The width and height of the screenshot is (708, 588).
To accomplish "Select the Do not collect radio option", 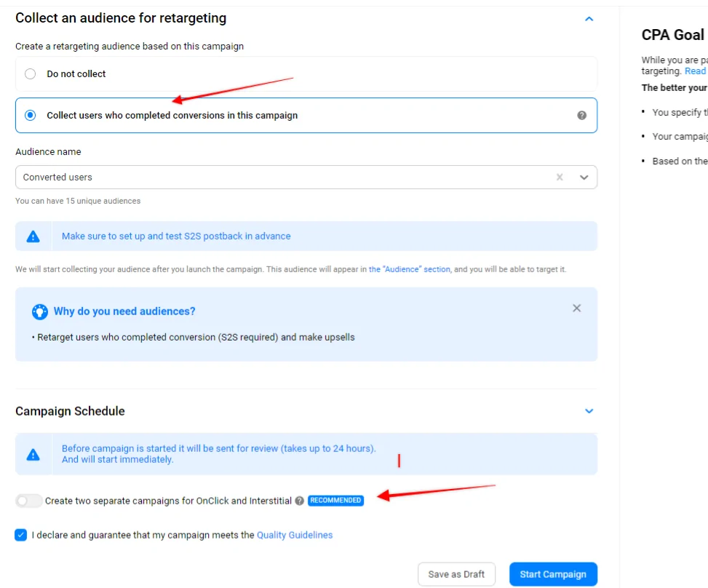I will point(30,73).
